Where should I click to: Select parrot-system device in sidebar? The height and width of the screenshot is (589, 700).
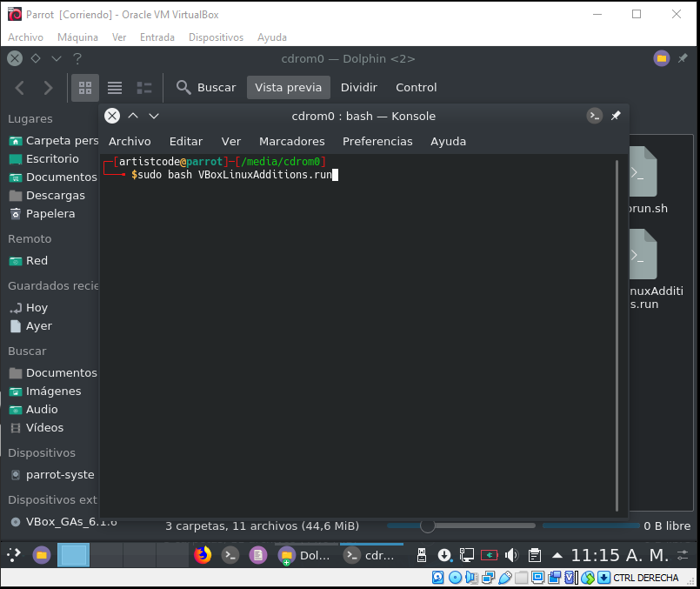[53, 475]
